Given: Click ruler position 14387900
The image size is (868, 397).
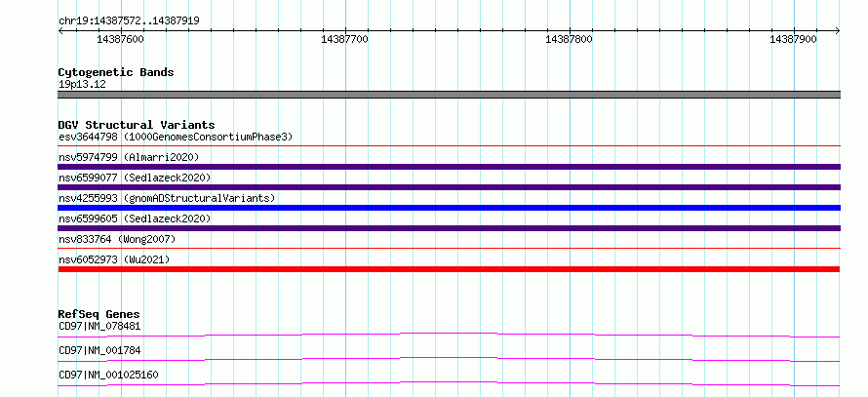Looking at the screenshot, I should (x=793, y=39).
